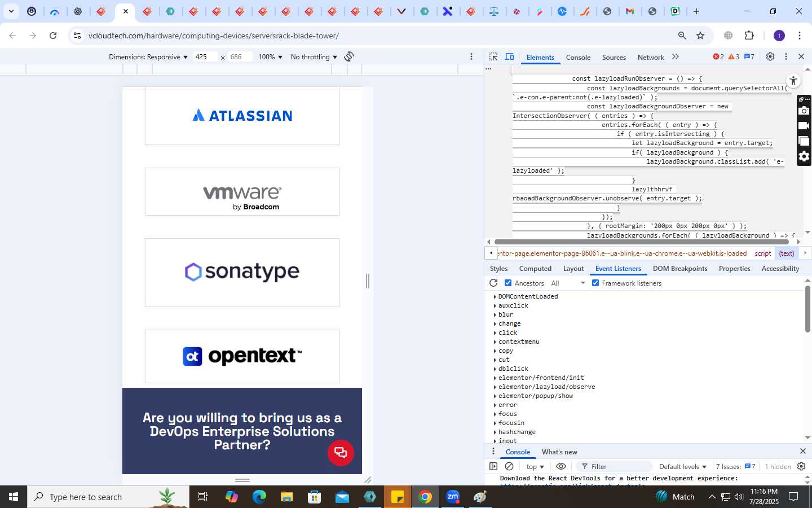Open the DOM Breakpoints tab
This screenshot has height=508, width=812.
[x=680, y=269]
